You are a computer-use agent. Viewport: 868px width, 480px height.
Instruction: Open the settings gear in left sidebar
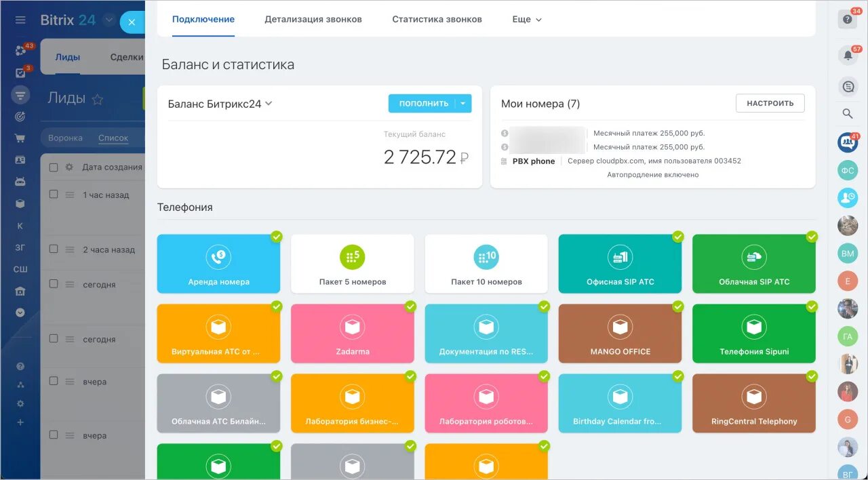20,403
